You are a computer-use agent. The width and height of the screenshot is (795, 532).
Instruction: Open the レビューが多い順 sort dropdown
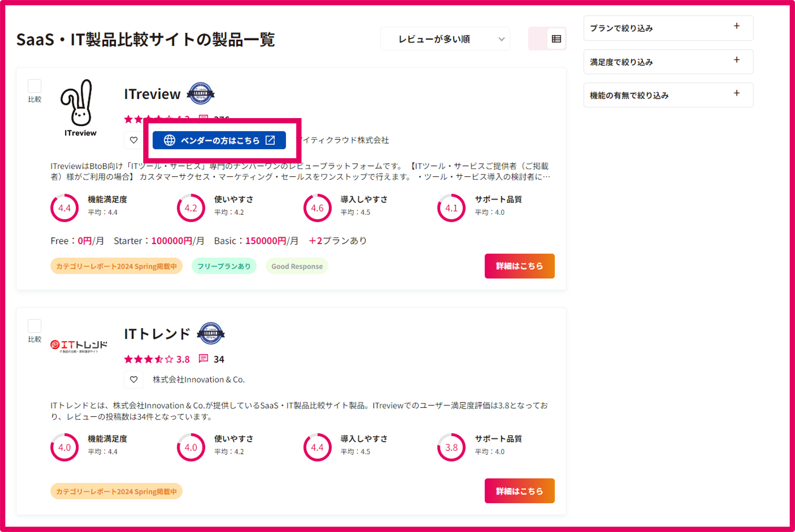click(445, 39)
